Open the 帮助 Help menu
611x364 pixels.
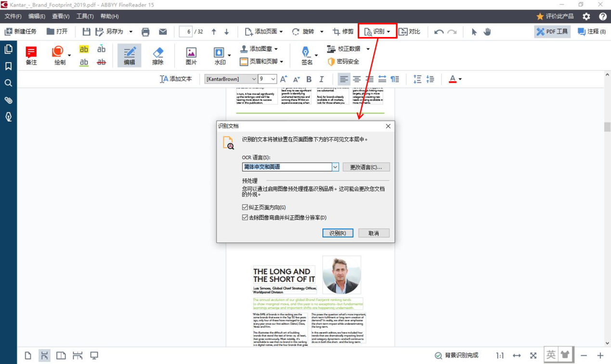point(109,16)
